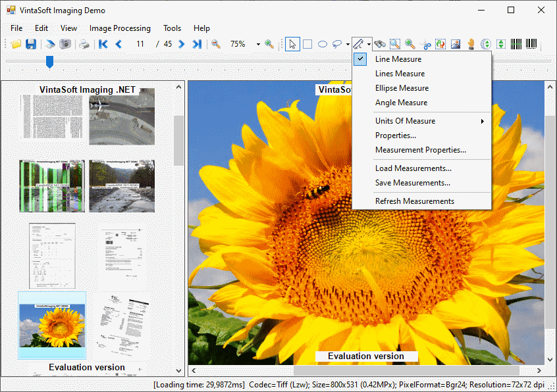
Task: Select the mouse pointer selection tool
Action: [x=292, y=44]
